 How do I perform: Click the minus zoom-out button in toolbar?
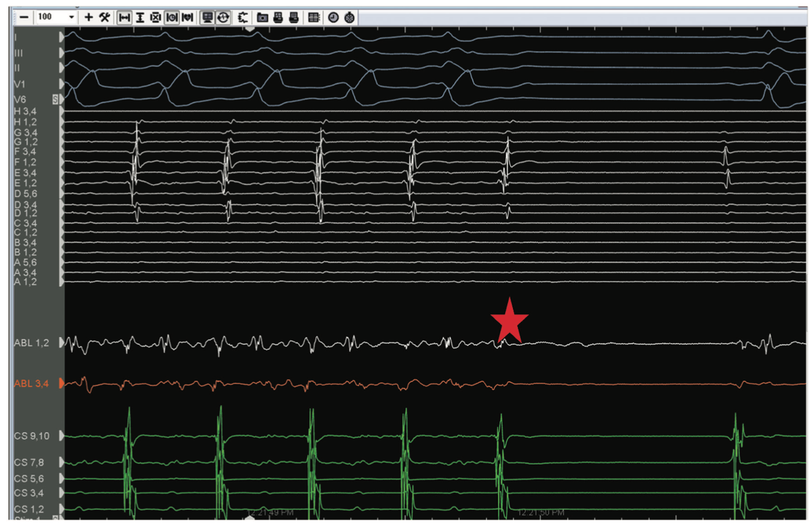point(24,17)
